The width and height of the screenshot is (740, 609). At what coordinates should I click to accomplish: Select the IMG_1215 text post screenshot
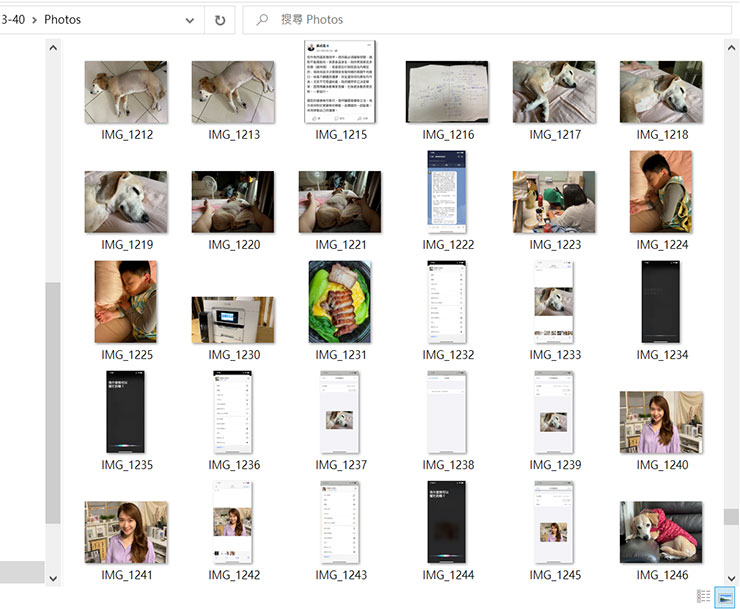point(341,83)
